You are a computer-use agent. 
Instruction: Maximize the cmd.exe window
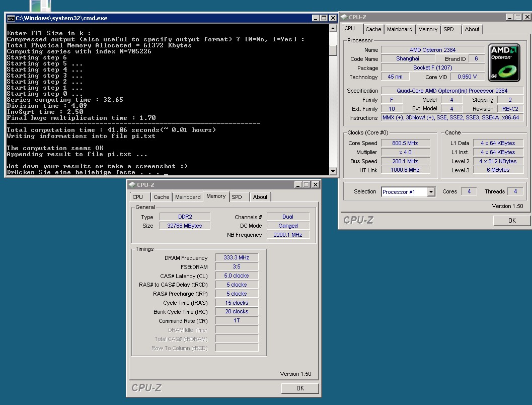click(x=324, y=18)
